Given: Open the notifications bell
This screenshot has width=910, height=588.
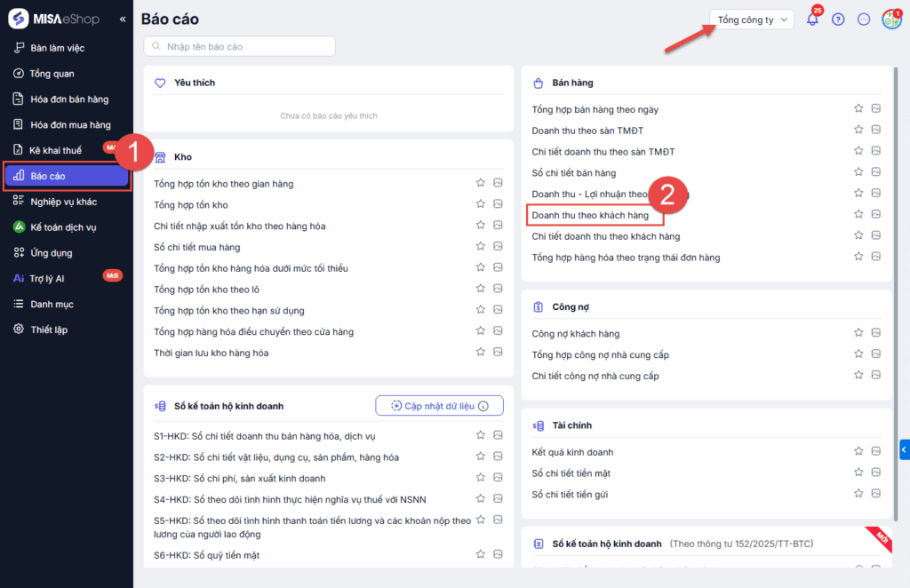Looking at the screenshot, I should pyautogui.click(x=812, y=20).
